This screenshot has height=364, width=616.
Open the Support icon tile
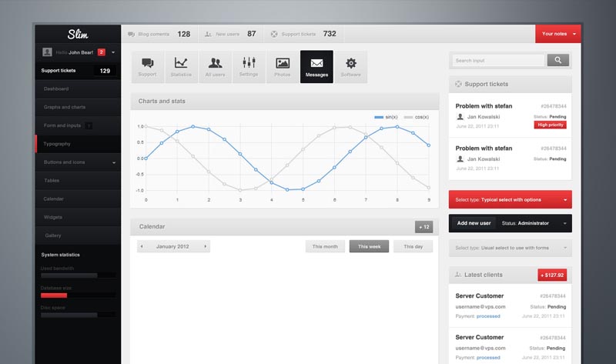147,66
